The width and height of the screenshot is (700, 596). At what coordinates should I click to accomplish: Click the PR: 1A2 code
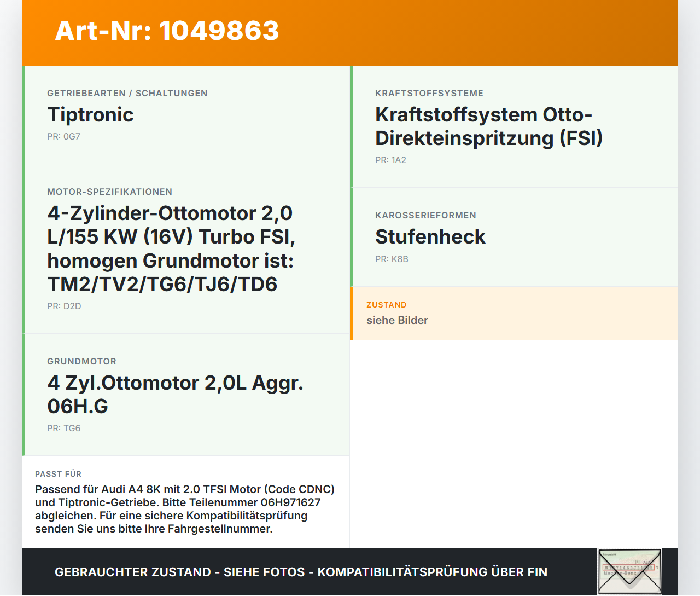[x=390, y=160]
